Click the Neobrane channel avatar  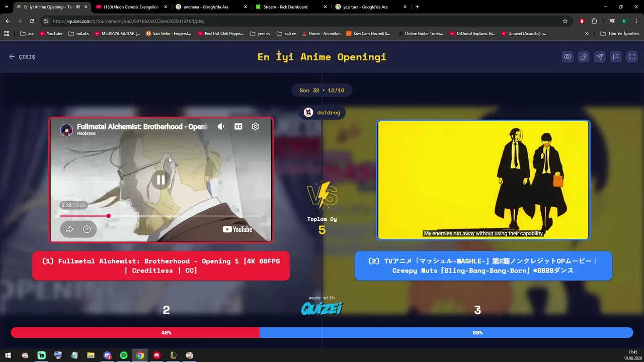66,130
